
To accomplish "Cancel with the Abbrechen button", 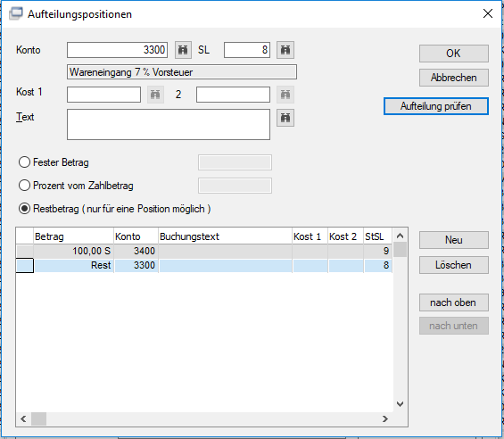I will pos(453,78).
